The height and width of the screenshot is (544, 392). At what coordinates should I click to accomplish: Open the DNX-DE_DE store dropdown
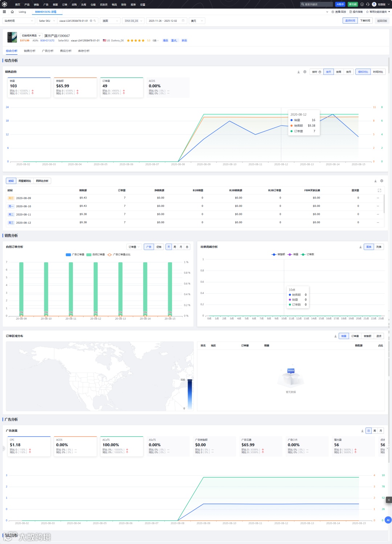coord(134,21)
